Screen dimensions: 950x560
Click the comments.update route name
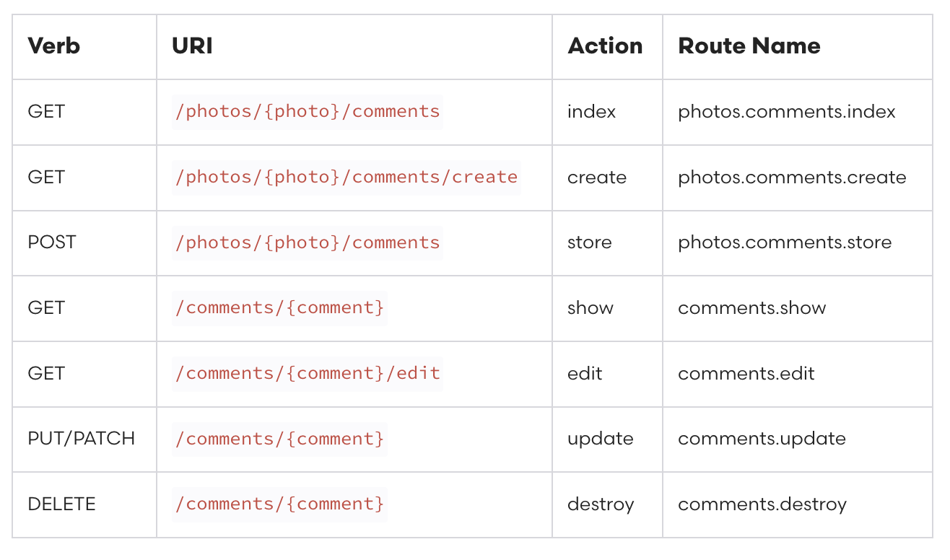pyautogui.click(x=762, y=439)
